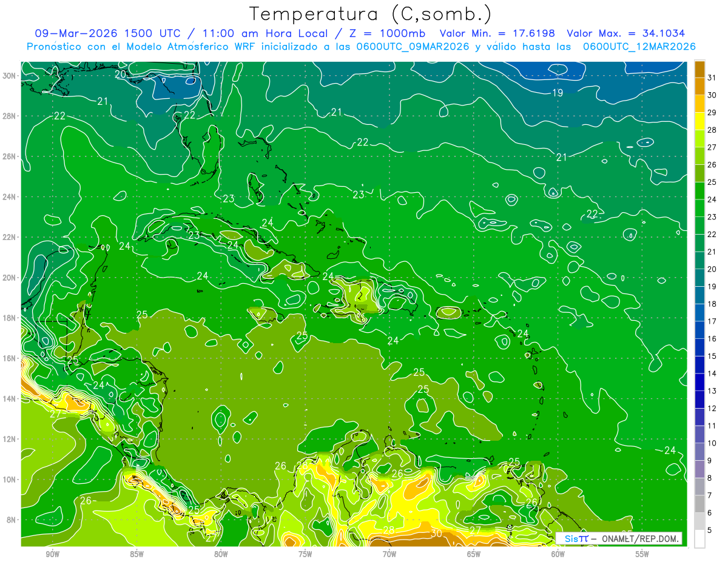The height and width of the screenshot is (562, 728).
Task: Click the value 27 on the color scale
Action: coord(712,147)
